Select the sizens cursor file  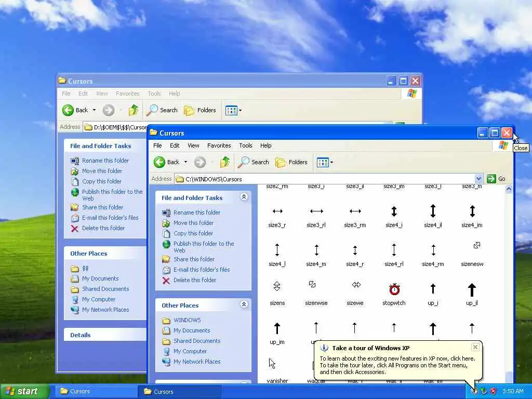click(x=277, y=294)
